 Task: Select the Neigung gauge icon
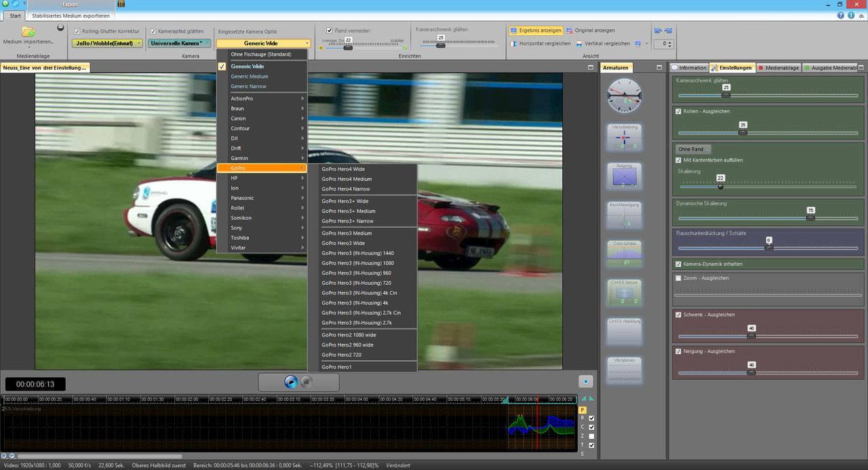coord(624,176)
